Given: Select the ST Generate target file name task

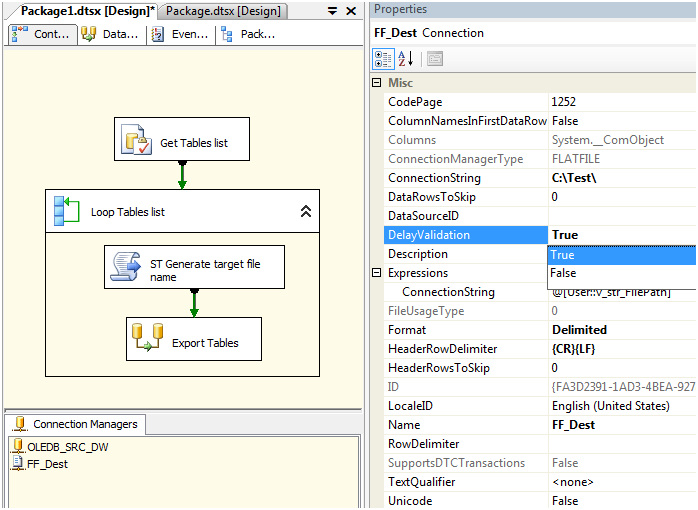Looking at the screenshot, I should pos(194,267).
